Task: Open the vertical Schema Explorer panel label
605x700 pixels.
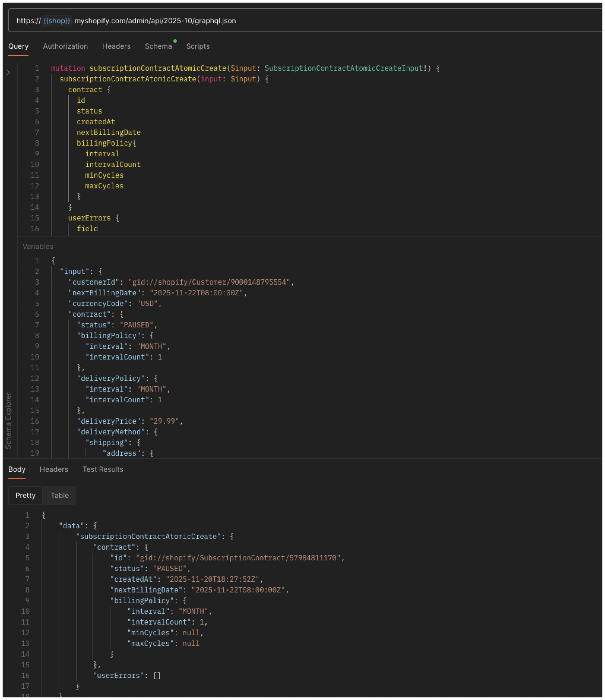Action: click(8, 420)
